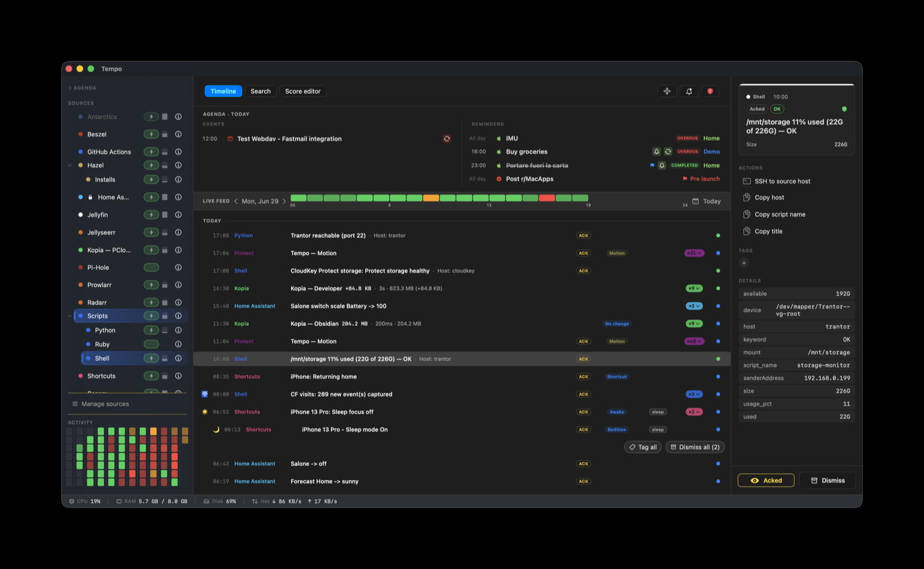Screen dimensions: 924x569
Task: Select Jellyfin source in sidebar
Action: [x=98, y=215]
